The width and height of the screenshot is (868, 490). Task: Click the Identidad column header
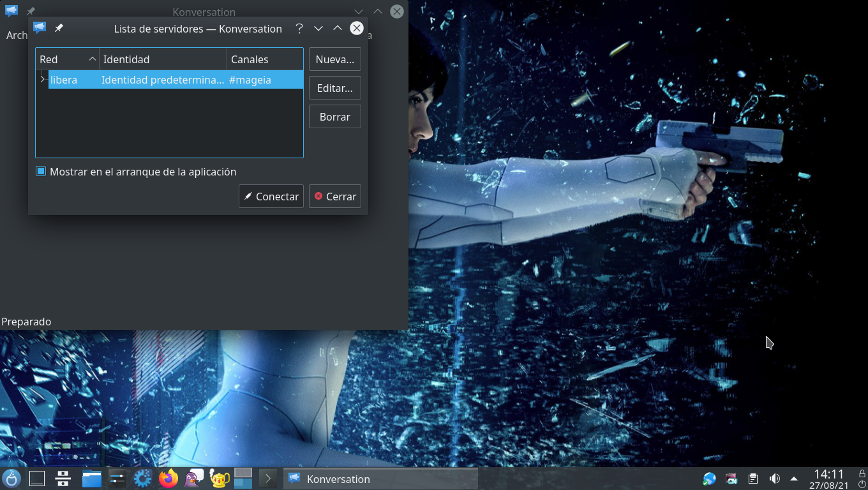click(163, 59)
